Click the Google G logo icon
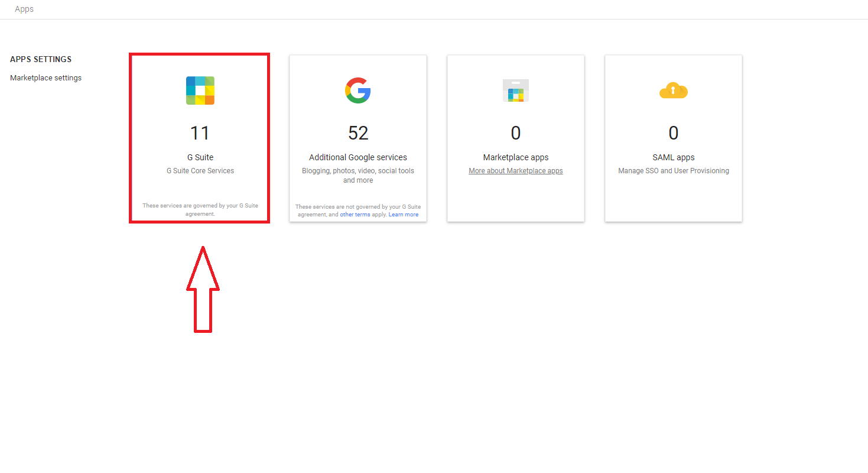868x473 pixels. [358, 90]
